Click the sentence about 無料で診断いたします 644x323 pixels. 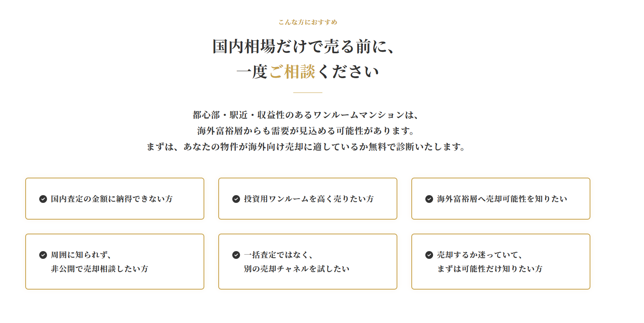pyautogui.click(x=306, y=147)
